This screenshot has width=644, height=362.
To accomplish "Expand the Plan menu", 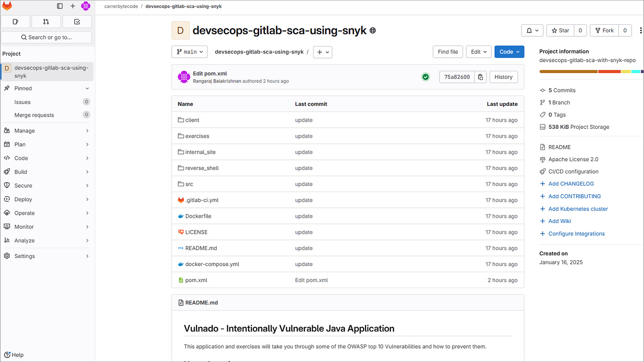I will coord(46,144).
